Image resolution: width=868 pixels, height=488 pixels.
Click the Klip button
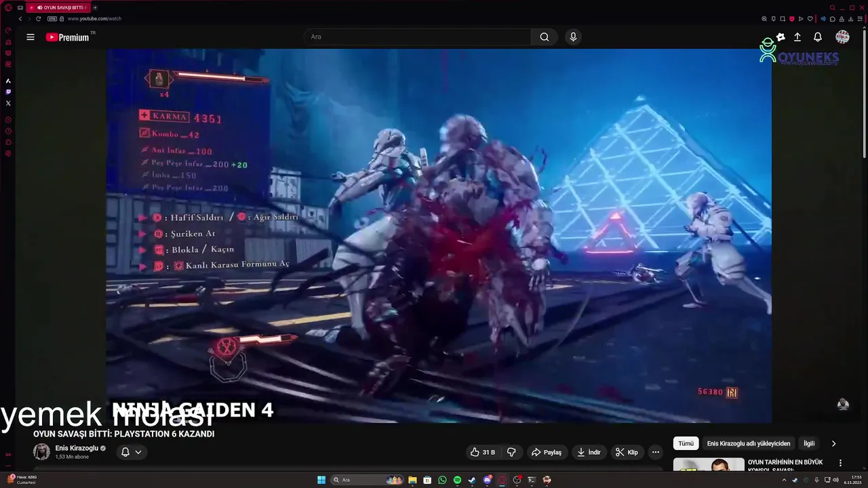coord(627,452)
